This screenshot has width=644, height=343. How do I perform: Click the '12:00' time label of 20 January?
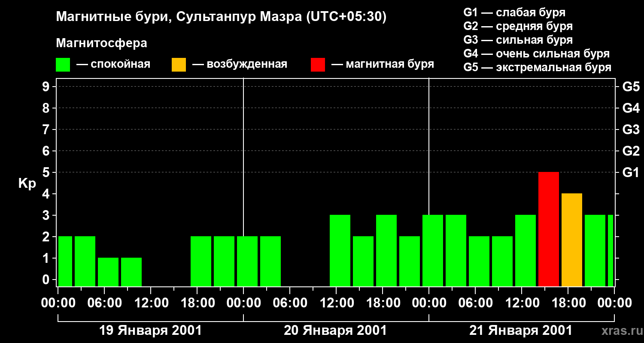pyautogui.click(x=336, y=303)
